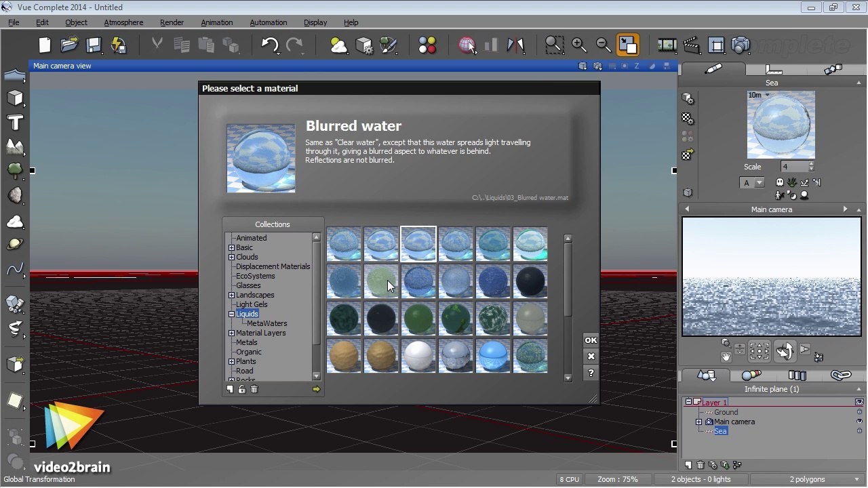This screenshot has height=488, width=868.
Task: Open the Animation menu
Action: click(x=217, y=22)
